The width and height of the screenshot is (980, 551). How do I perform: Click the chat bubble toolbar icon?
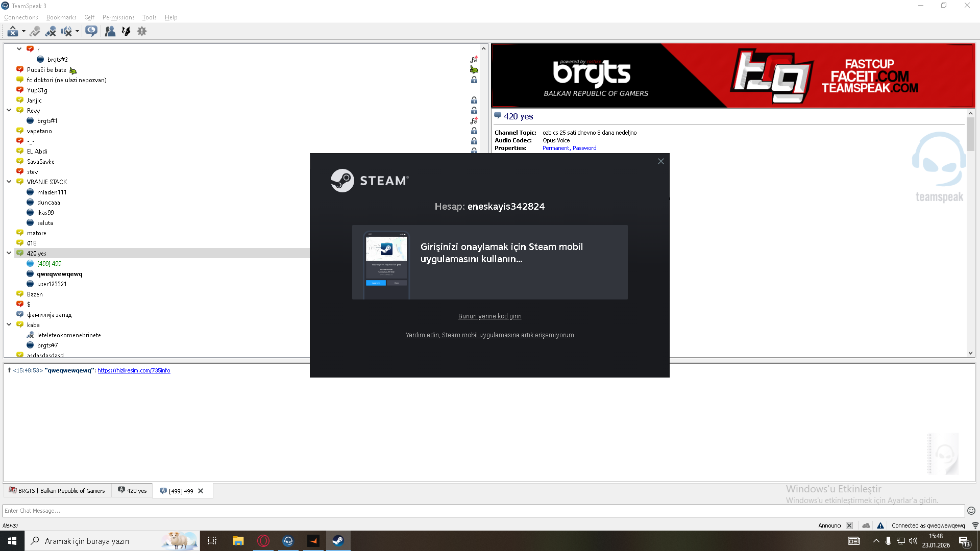[x=91, y=32]
